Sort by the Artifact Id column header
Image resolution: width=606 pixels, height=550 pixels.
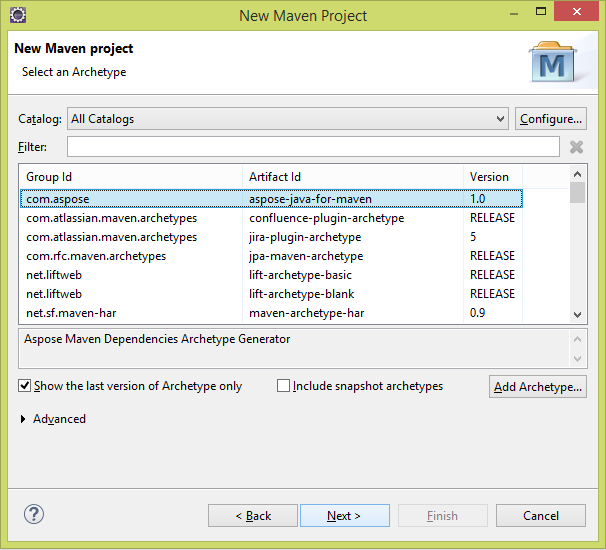click(x=353, y=177)
